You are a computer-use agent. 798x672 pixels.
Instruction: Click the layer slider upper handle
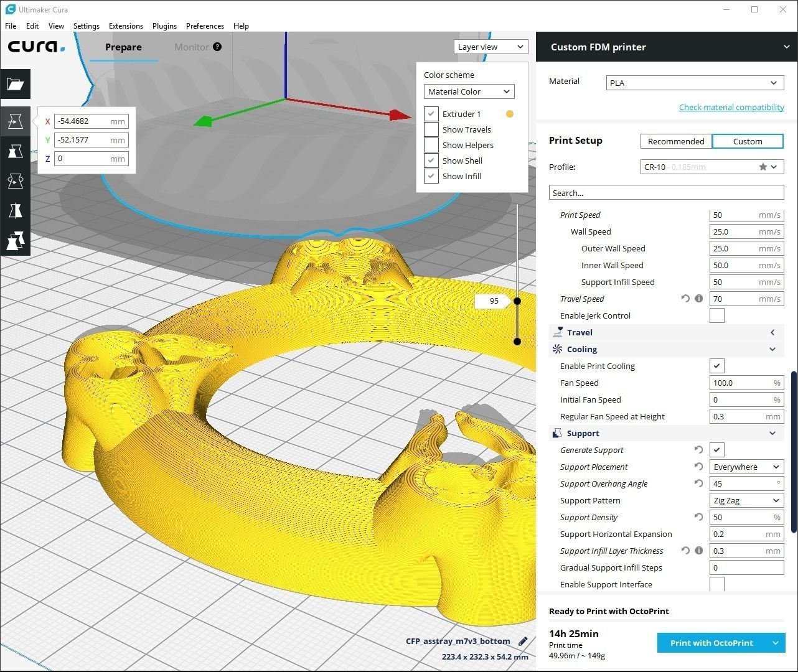(x=517, y=301)
